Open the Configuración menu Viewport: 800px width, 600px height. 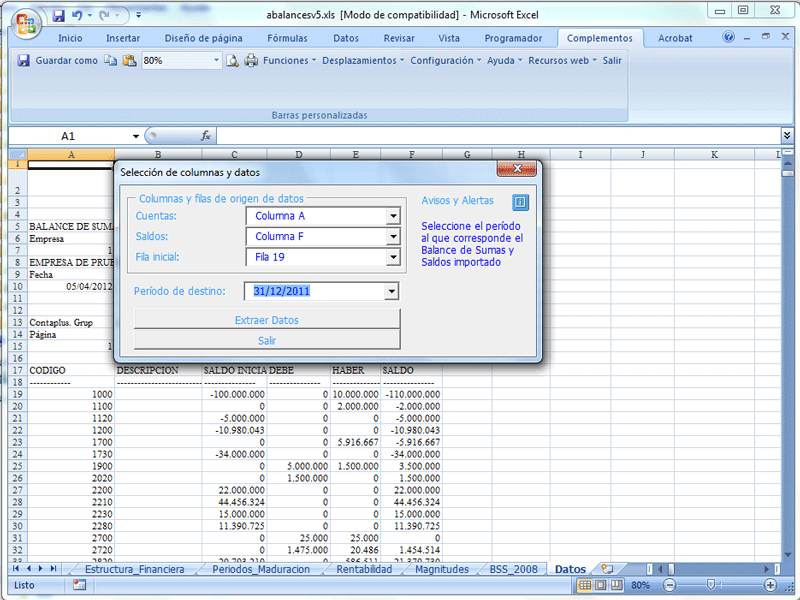445,60
